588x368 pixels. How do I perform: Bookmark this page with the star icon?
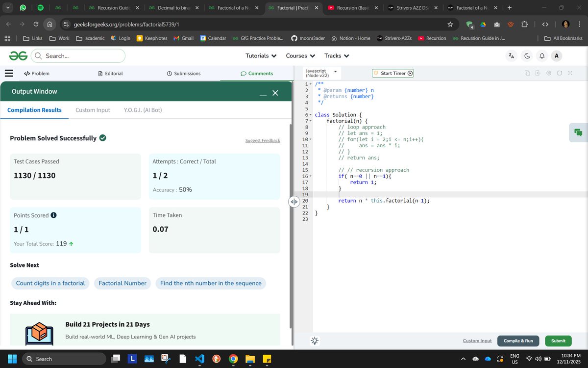pyautogui.click(x=450, y=24)
